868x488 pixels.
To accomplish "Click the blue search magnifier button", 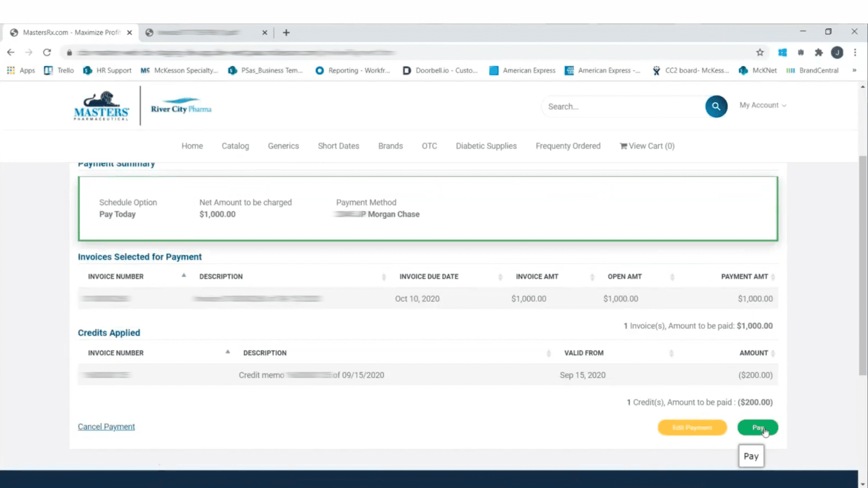I will click(x=716, y=106).
